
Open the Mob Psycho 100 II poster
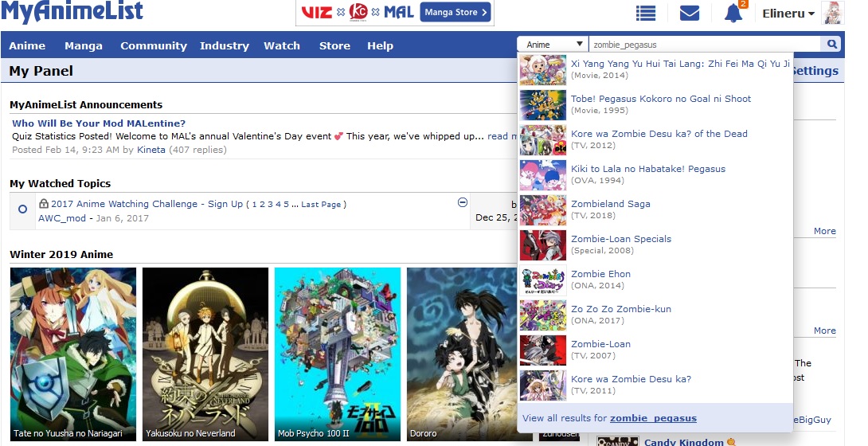pyautogui.click(x=338, y=350)
